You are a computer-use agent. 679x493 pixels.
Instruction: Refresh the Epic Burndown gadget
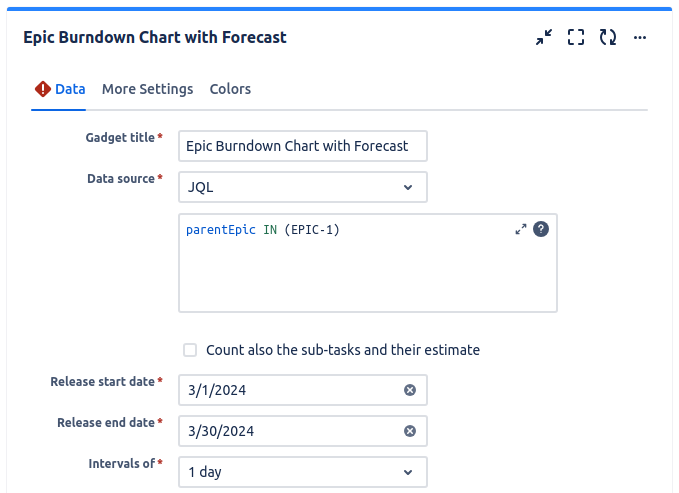[608, 37]
